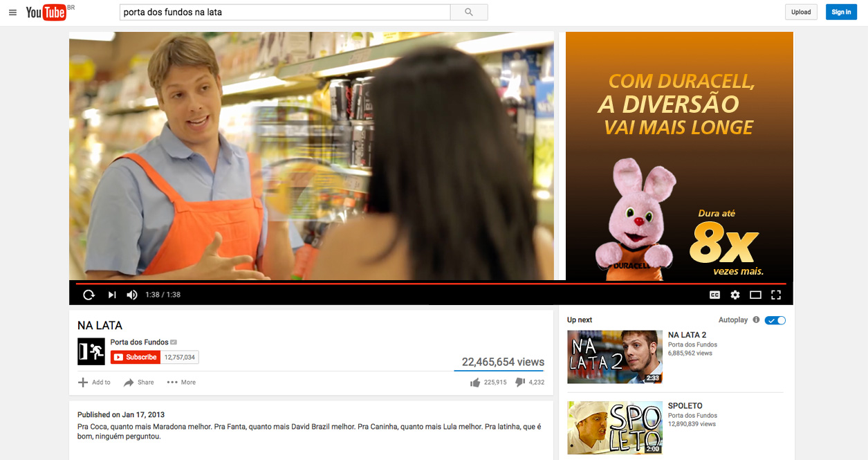Viewport: 868px width, 460px height.
Task: Open the NA LATA 2 title link
Action: pos(687,335)
